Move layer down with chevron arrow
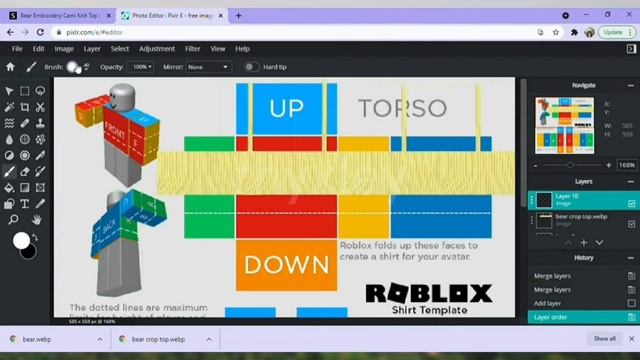 coord(599,242)
